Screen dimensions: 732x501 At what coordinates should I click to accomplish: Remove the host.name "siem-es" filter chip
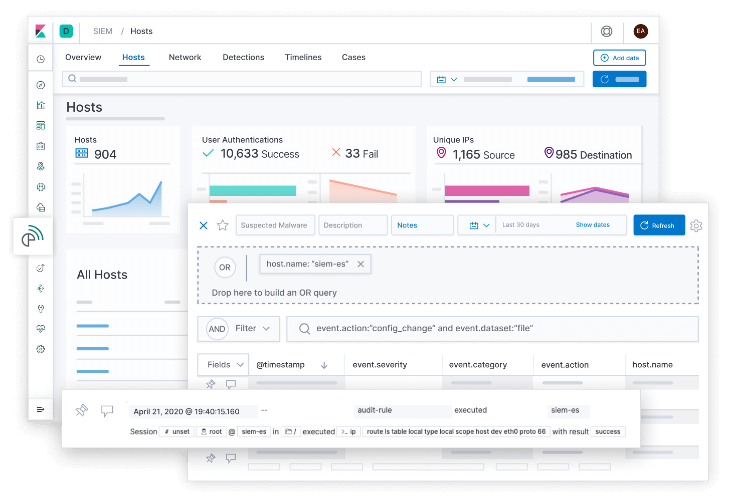pyautogui.click(x=361, y=264)
